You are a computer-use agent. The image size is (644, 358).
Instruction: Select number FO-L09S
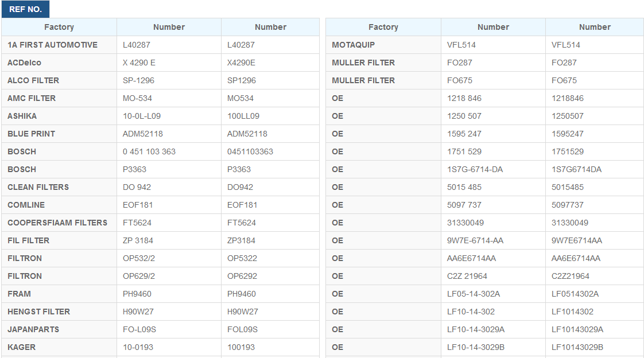click(139, 329)
